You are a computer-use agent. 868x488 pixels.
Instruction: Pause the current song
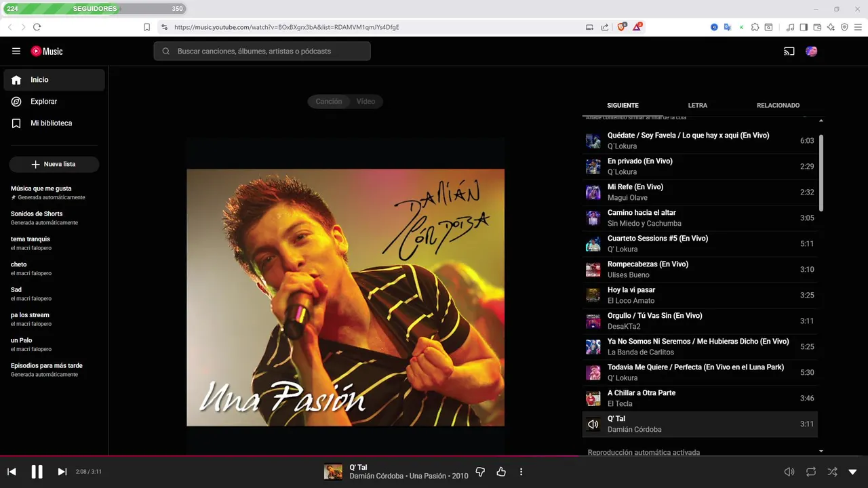click(37, 472)
